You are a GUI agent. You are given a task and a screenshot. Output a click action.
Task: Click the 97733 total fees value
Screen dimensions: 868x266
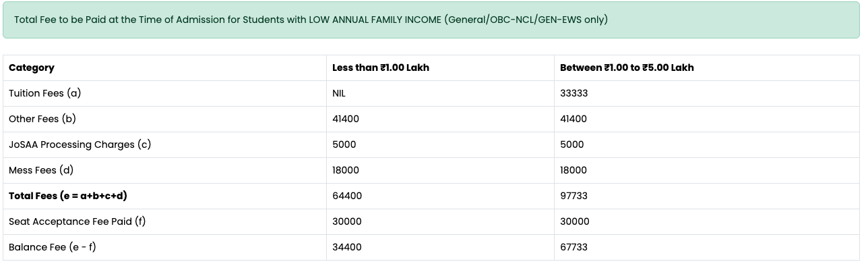[x=574, y=196]
